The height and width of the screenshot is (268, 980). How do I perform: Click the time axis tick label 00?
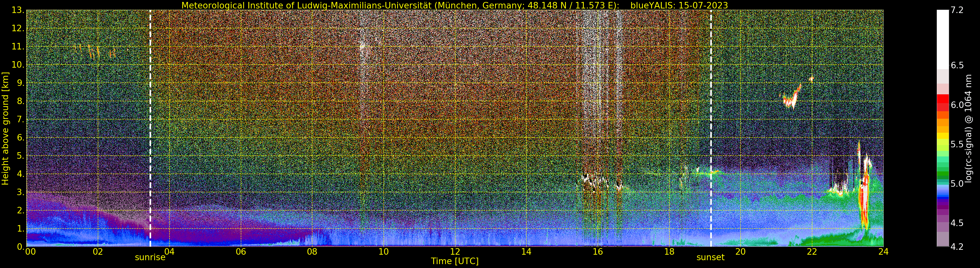[x=30, y=251]
